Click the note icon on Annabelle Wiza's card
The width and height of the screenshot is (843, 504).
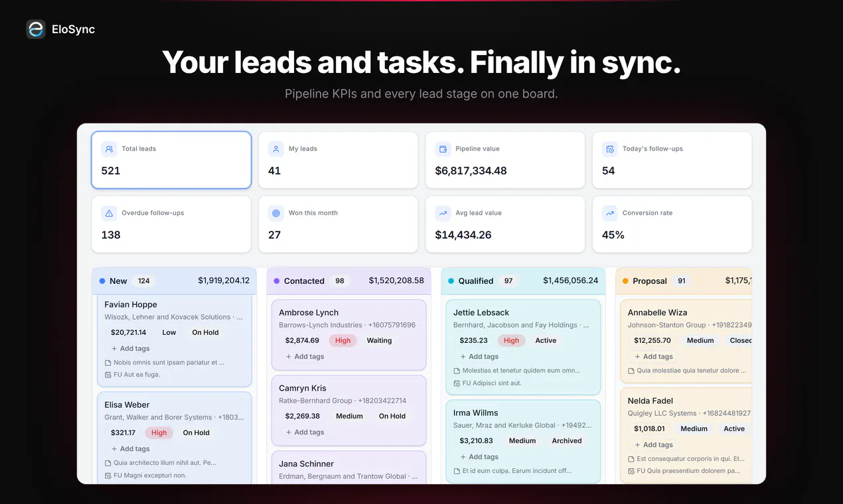631,371
